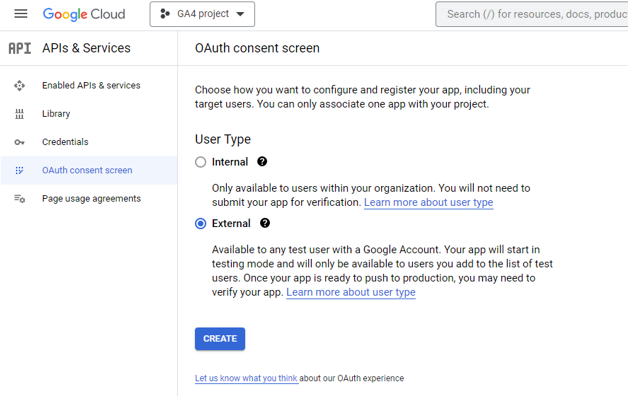This screenshot has width=628, height=396.
Task: Go to Enabled APIs & services
Action: tap(89, 86)
